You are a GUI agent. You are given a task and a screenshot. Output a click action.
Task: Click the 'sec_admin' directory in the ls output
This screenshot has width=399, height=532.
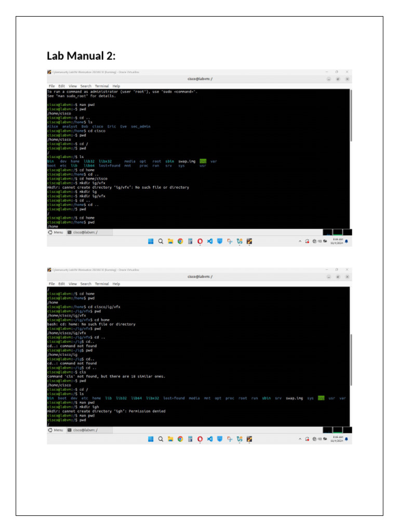click(x=140, y=127)
